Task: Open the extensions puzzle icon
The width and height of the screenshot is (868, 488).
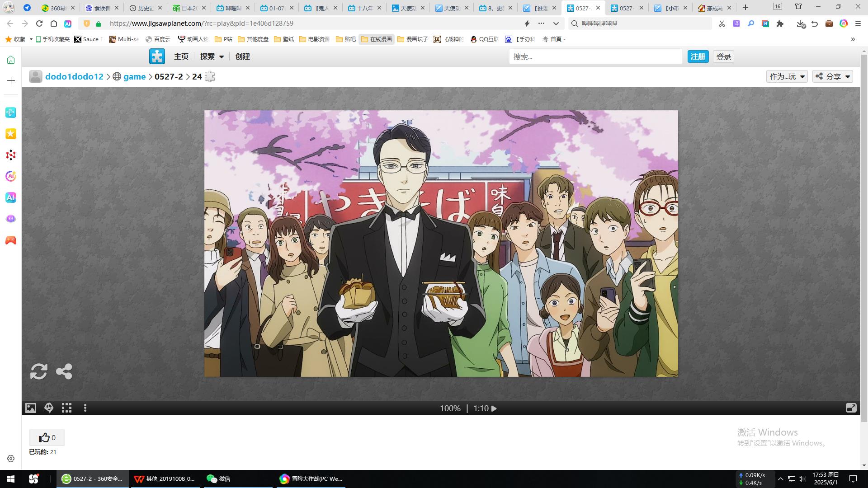Action: click(780, 23)
